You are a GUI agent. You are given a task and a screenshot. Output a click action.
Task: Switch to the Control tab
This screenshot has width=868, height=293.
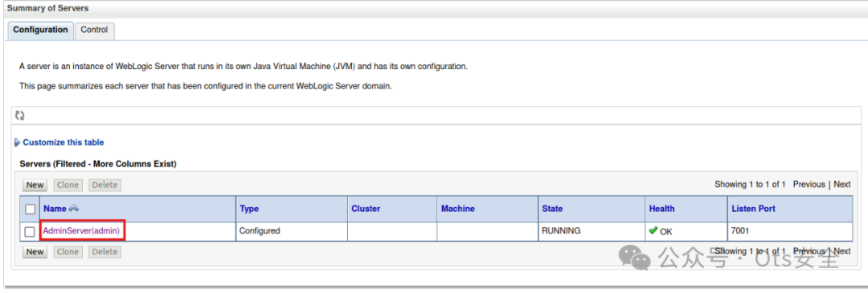pyautogui.click(x=94, y=30)
